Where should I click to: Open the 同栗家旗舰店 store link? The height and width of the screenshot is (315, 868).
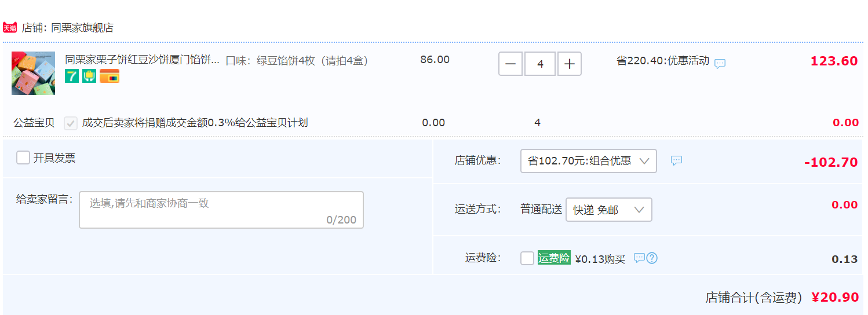[x=82, y=27]
